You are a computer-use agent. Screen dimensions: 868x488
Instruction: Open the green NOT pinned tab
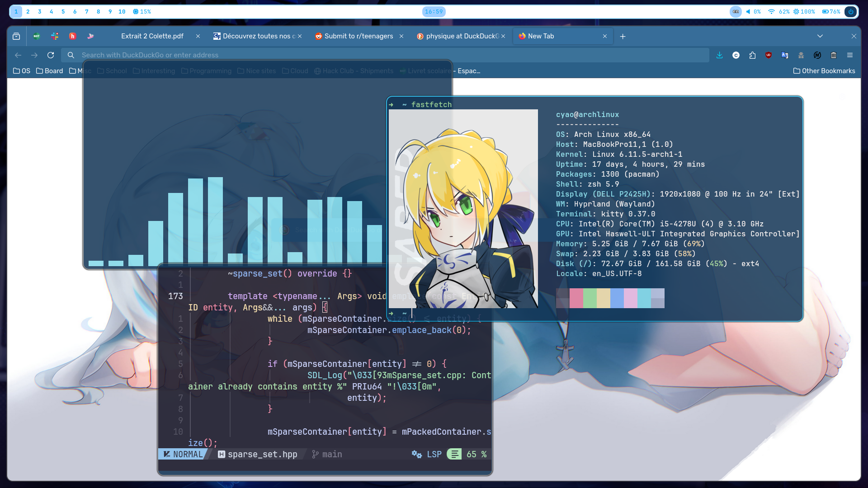37,36
